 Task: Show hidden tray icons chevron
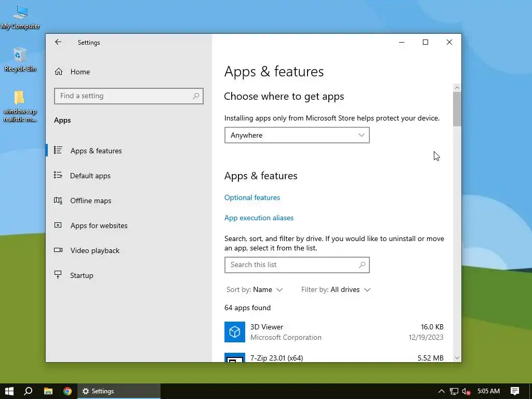coord(442,391)
